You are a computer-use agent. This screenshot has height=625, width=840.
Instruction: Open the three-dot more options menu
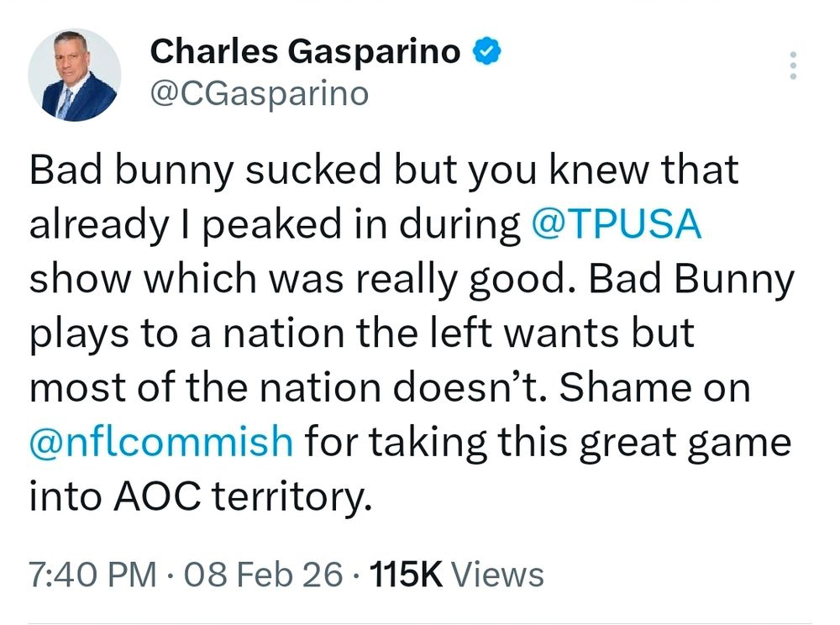coord(791,66)
